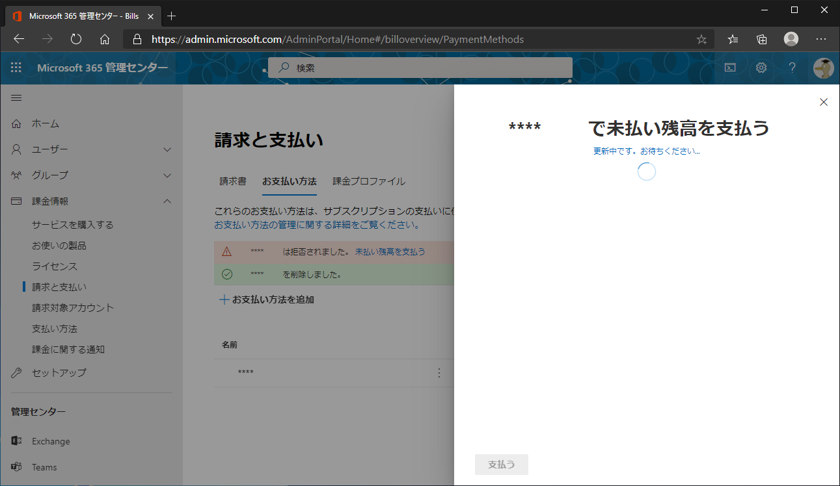Expand the ユーザー menu chevron

click(x=167, y=149)
